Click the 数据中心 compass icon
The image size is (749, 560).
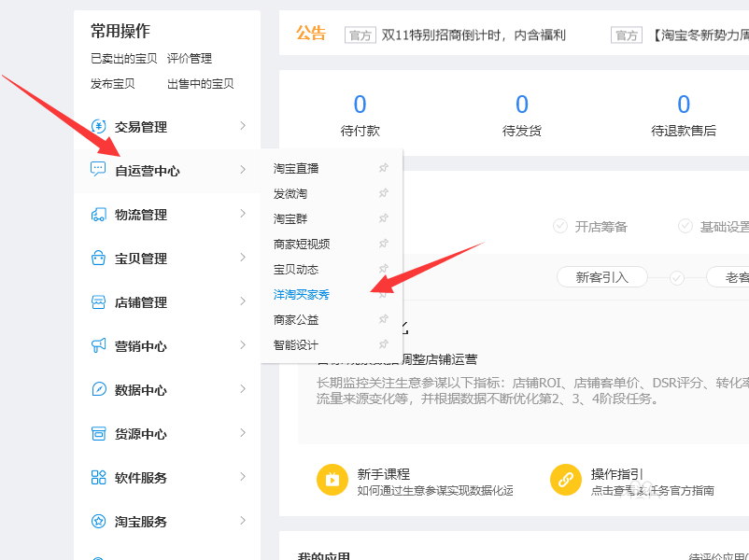[98, 389]
